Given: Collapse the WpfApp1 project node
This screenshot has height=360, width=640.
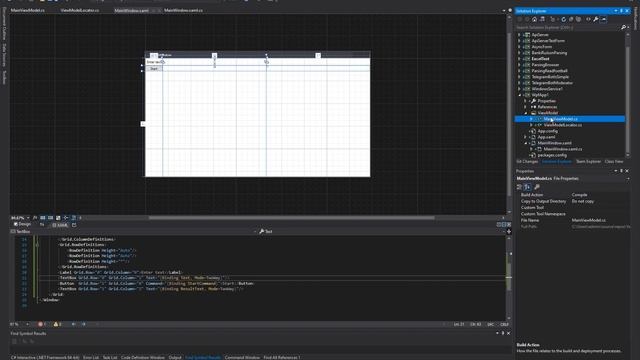Looking at the screenshot, I should click(519, 95).
